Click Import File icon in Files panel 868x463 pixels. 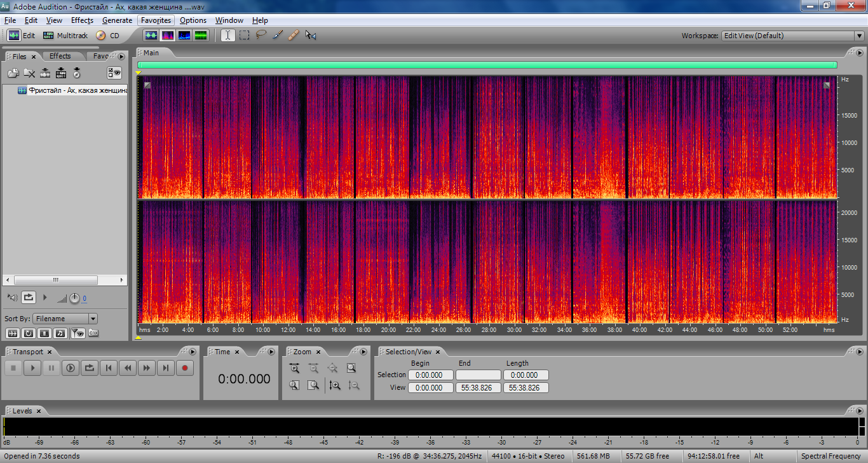(13, 73)
